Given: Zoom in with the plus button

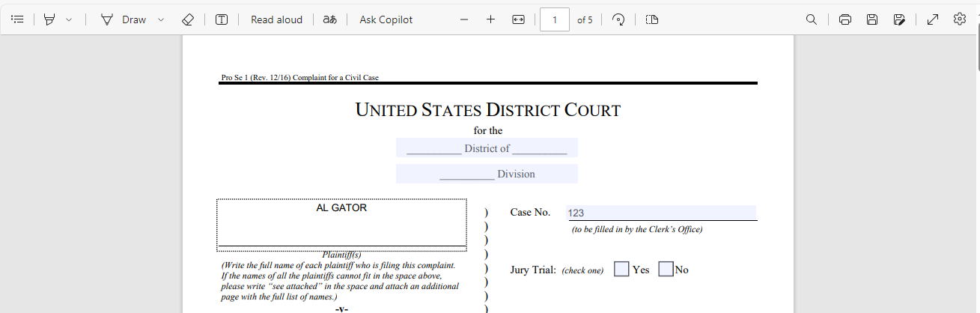Looking at the screenshot, I should tap(490, 19).
